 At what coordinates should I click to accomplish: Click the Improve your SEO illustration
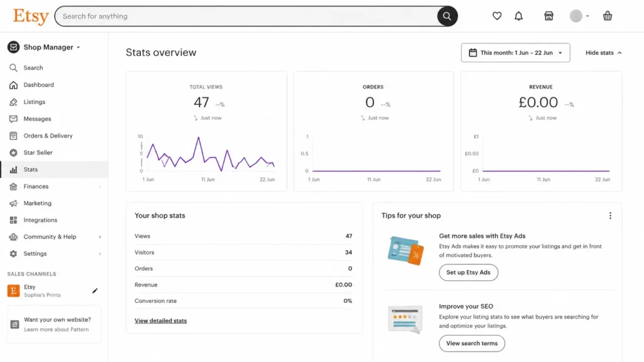[406, 319]
